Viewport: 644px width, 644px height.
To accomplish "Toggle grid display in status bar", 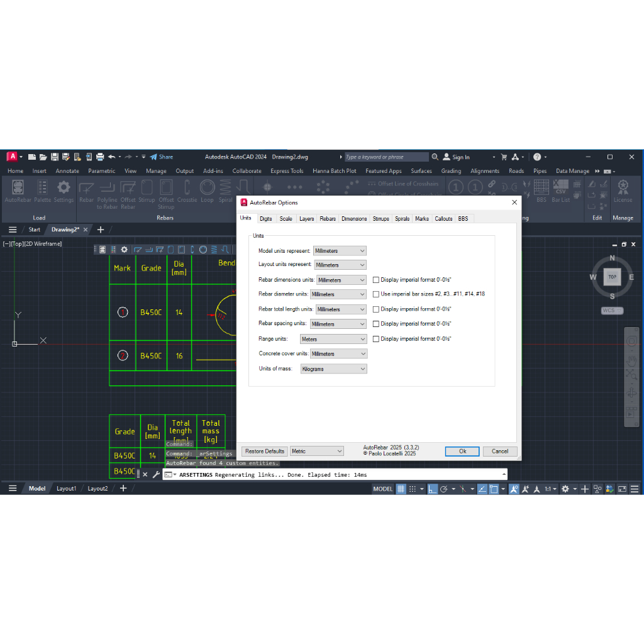I will tap(401, 489).
